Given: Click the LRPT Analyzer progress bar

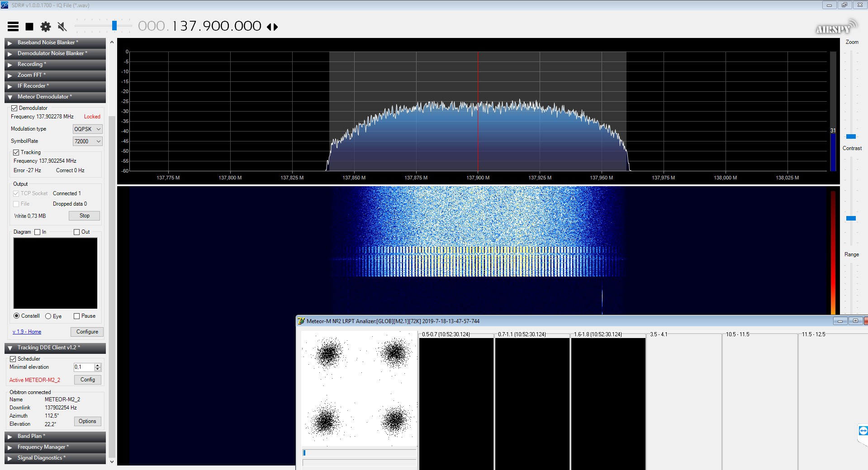Looking at the screenshot, I should click(359, 453).
